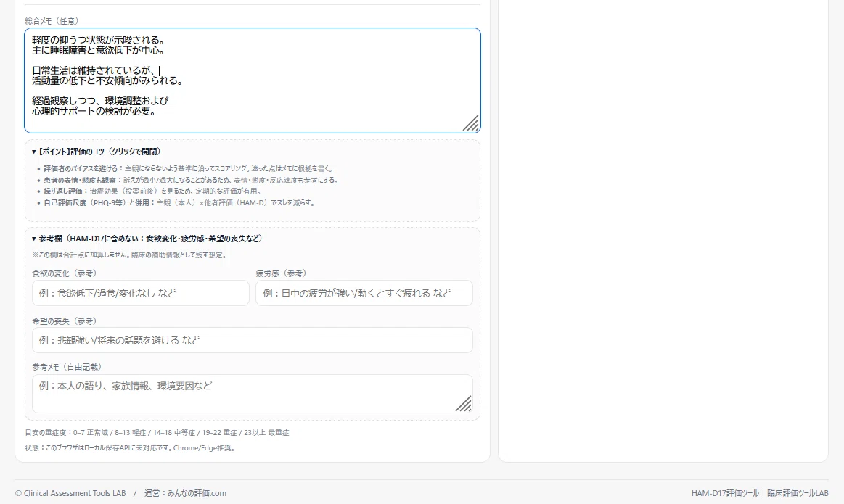The width and height of the screenshot is (844, 504).
Task: Click the 臨床評価ツールLAB footer text
Action: (x=798, y=493)
